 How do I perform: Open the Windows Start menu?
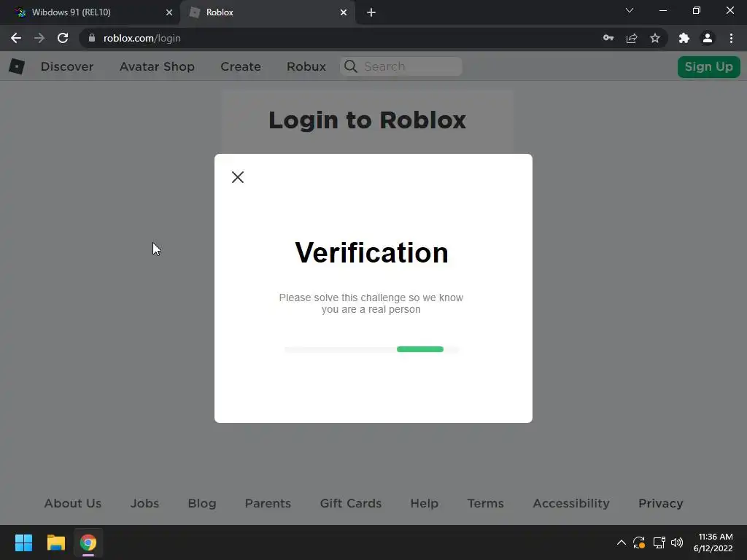(x=23, y=542)
